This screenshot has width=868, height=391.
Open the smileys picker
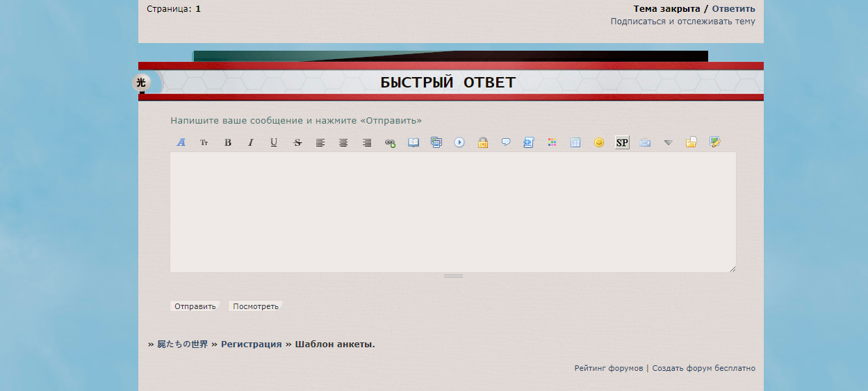(599, 142)
